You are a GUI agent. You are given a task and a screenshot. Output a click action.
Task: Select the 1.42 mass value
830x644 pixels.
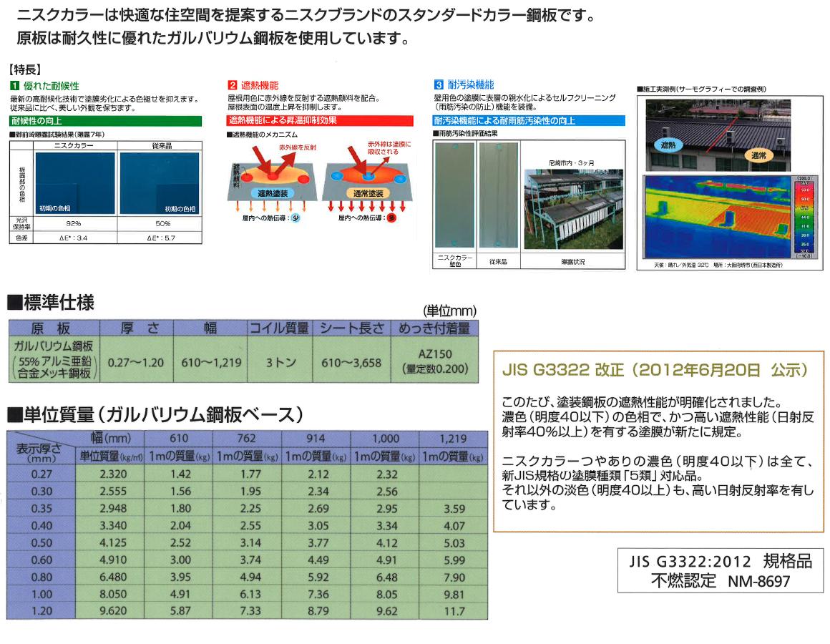pos(180,474)
